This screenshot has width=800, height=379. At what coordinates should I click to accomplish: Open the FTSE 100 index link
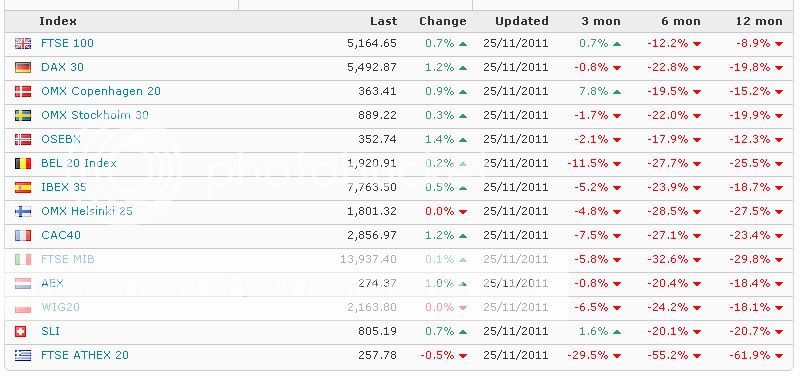click(67, 43)
